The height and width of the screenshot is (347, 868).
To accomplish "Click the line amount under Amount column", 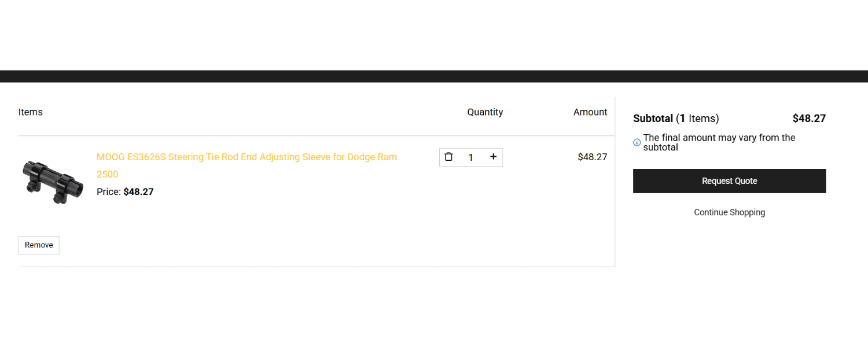I will click(592, 157).
